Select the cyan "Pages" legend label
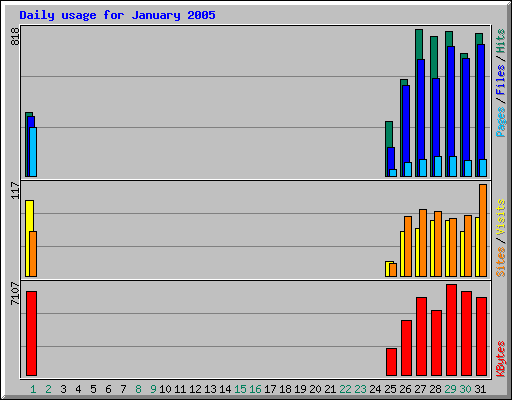This screenshot has height=400, width=512. tap(501, 122)
